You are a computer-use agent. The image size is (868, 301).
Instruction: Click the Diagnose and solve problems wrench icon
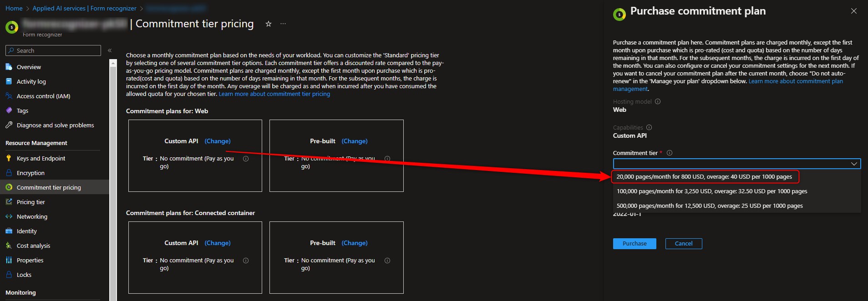tap(9, 125)
